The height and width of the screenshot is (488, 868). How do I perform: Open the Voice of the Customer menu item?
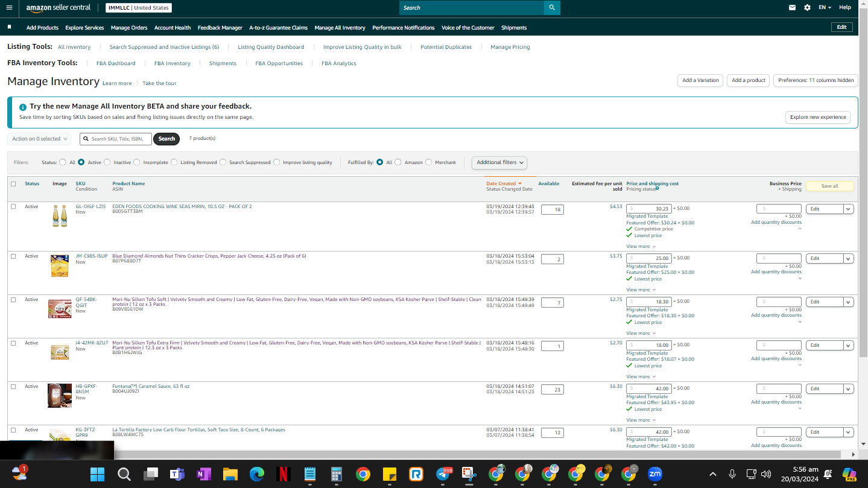468,28
